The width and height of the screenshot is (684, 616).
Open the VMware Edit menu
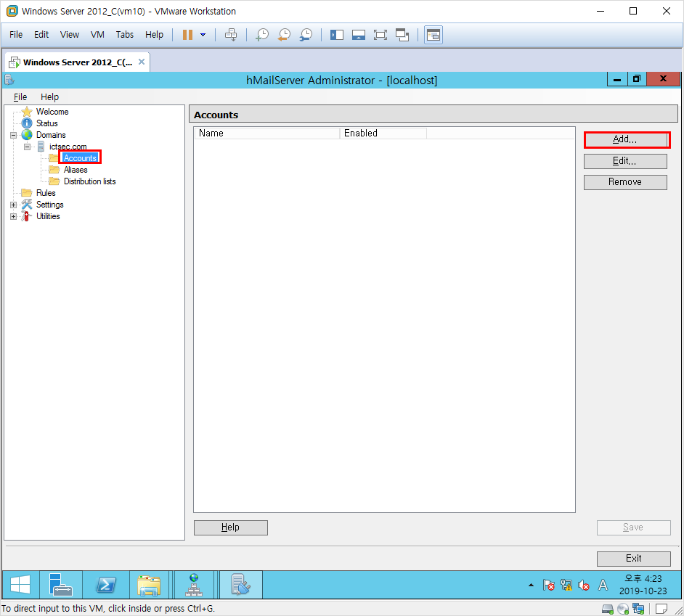coord(41,34)
